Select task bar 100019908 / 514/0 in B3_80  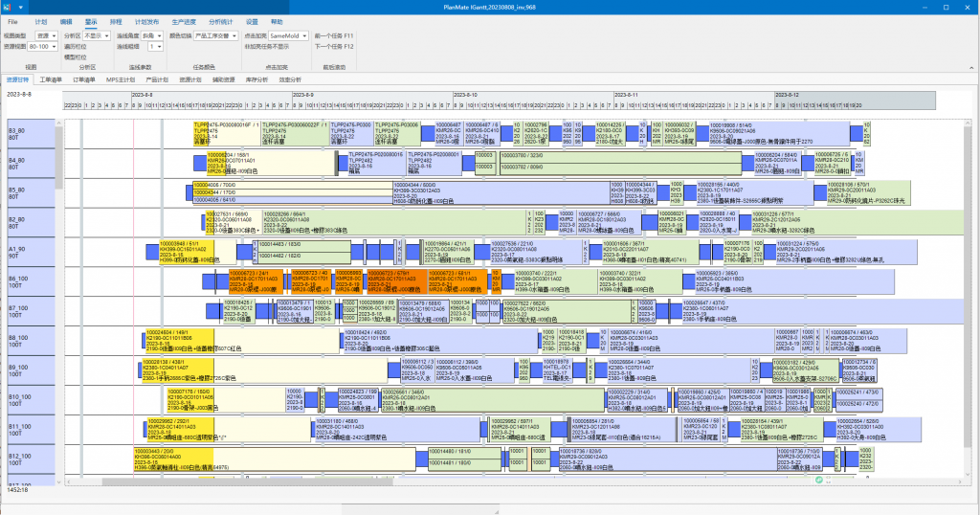779,134
